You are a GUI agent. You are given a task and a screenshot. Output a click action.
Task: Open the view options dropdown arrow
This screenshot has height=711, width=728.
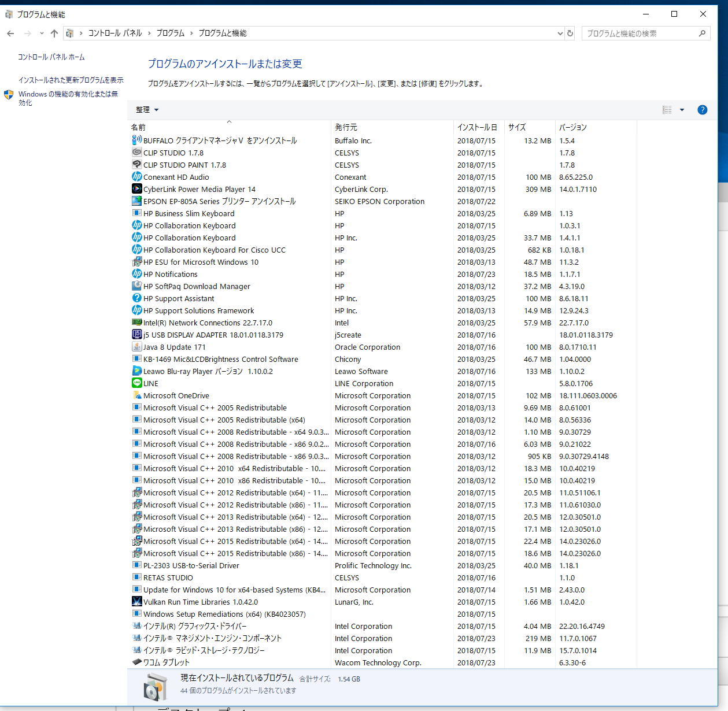pos(682,110)
